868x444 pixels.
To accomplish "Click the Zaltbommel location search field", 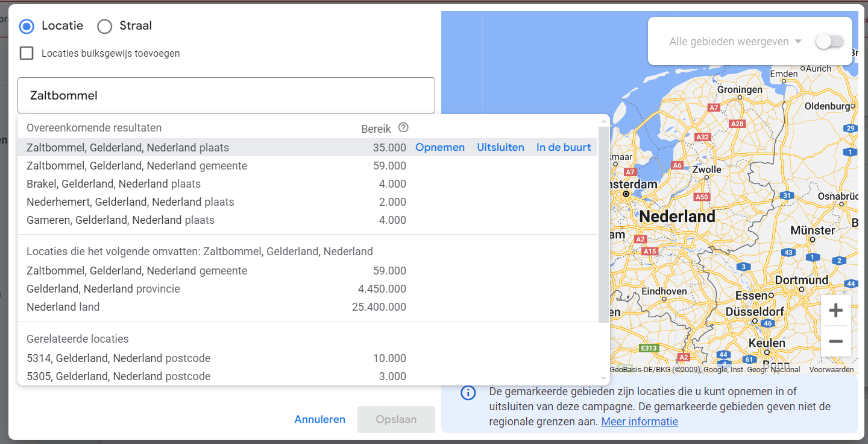I will (x=226, y=95).
